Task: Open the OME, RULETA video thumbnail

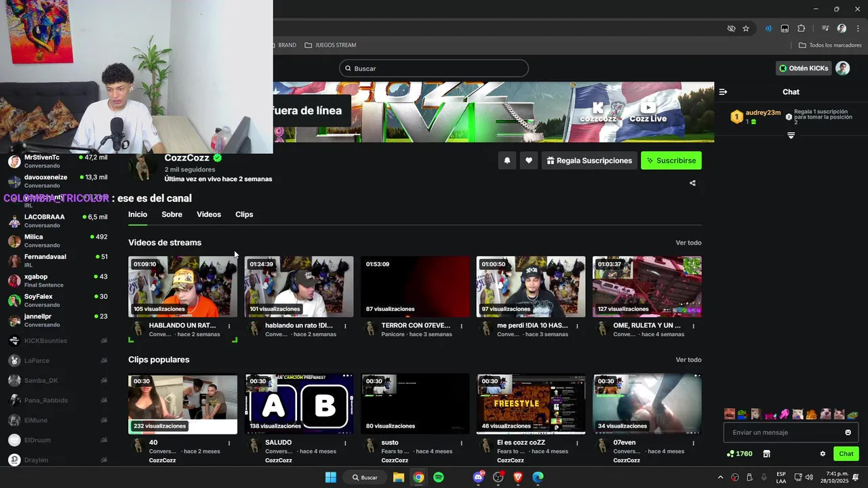Action: [x=647, y=287]
